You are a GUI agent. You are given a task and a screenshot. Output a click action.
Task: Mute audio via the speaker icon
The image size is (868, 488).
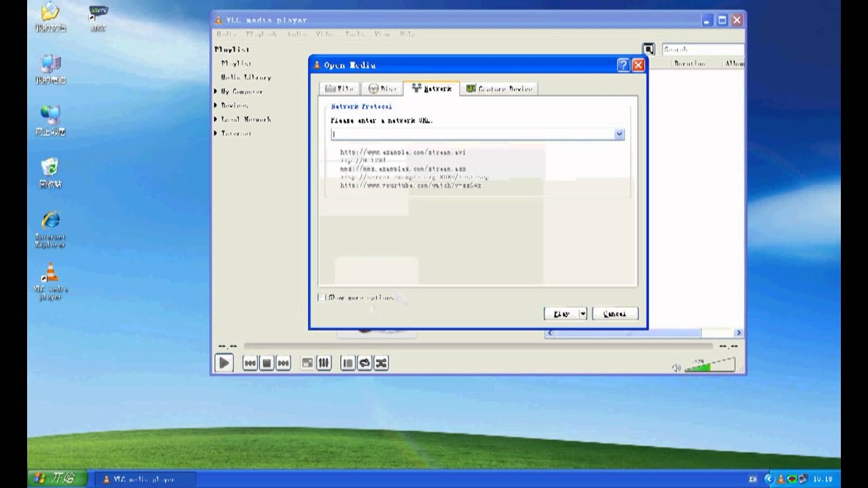coord(676,368)
